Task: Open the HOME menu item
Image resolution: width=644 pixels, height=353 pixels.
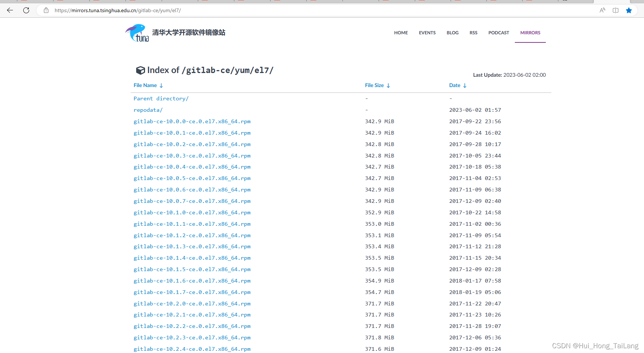Action: click(x=401, y=33)
